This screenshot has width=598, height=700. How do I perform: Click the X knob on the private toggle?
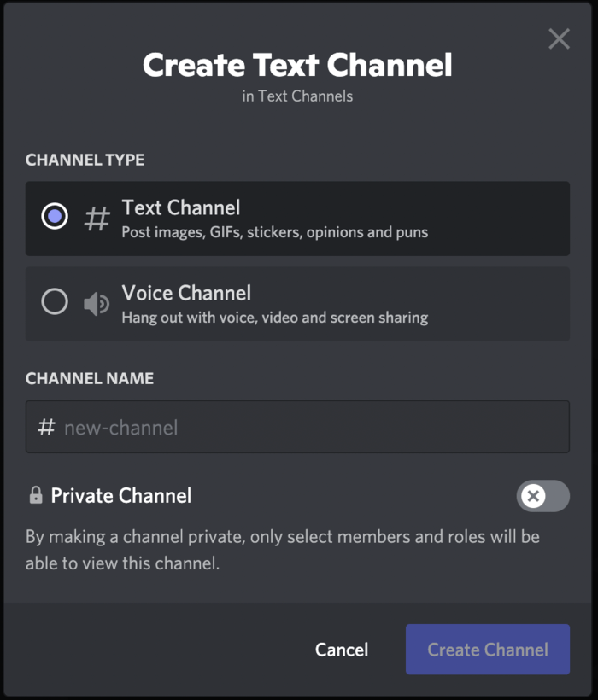(533, 495)
